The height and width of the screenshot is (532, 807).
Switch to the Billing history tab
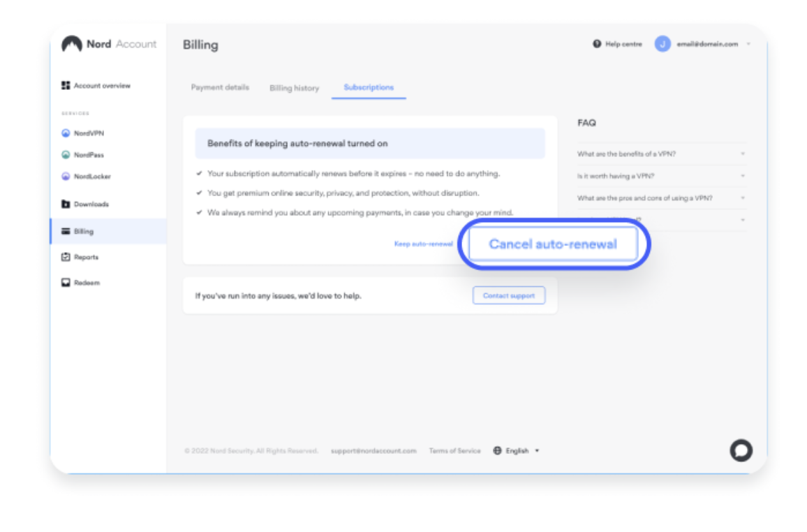pos(294,88)
